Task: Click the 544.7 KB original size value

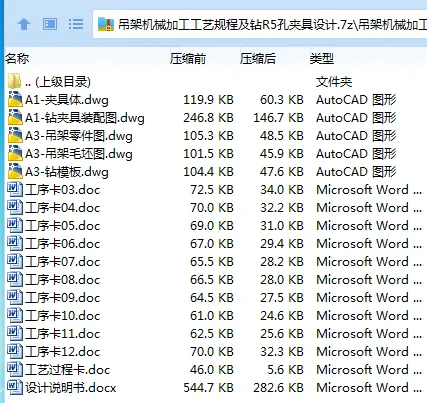Action: coord(208,388)
